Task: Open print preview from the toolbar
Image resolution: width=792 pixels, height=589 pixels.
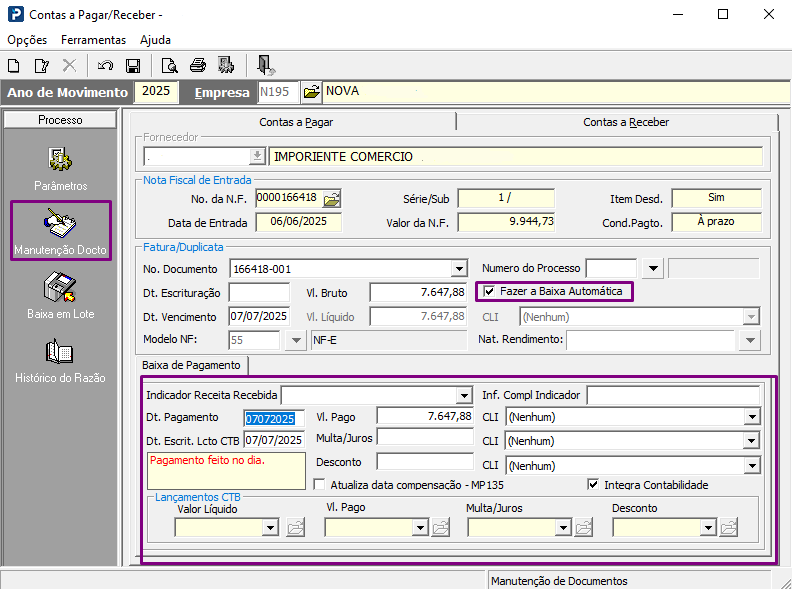Action: click(x=170, y=66)
